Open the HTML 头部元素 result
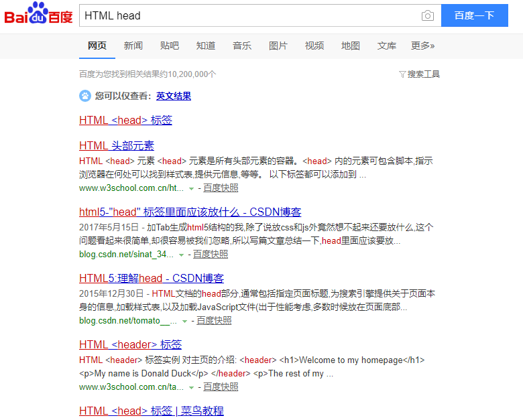This screenshot has height=420, width=523. coord(117,145)
